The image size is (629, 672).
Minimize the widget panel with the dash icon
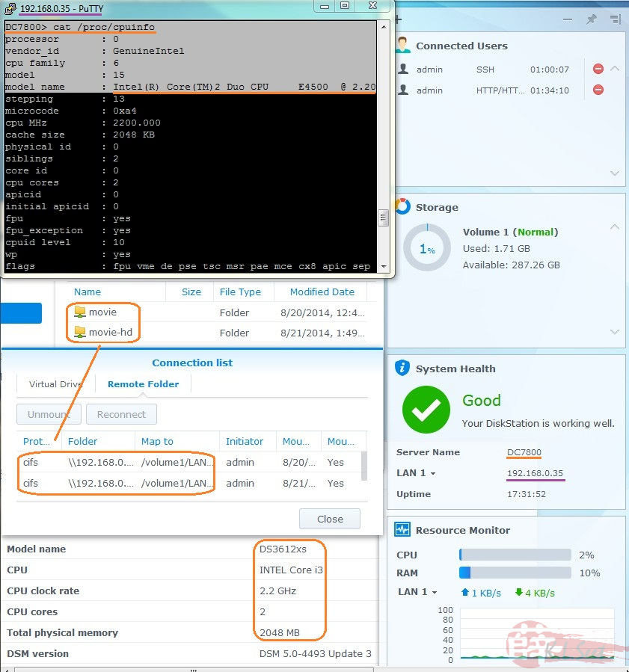coord(567,19)
